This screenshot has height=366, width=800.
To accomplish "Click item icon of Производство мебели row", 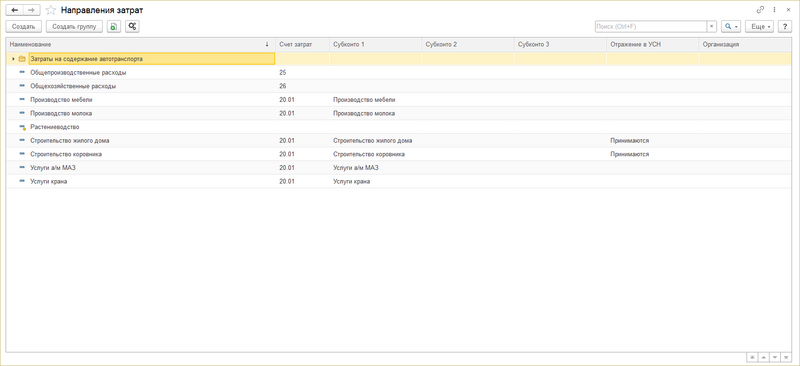I will tap(22, 100).
